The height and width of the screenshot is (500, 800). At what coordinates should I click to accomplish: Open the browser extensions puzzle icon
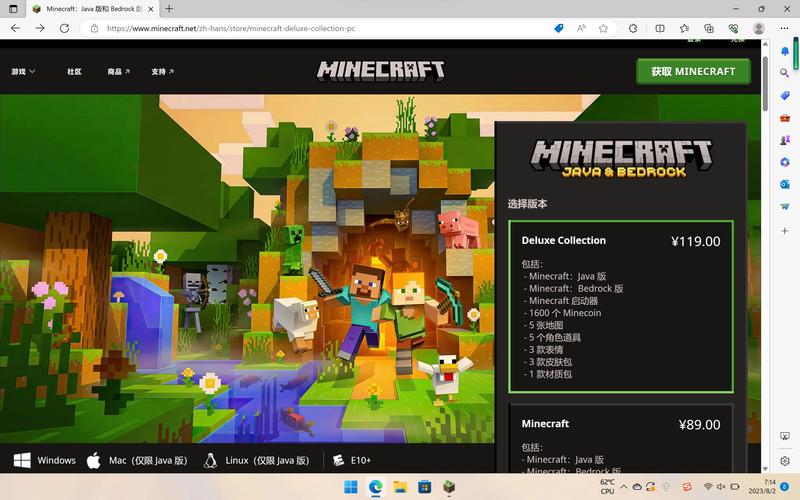(x=634, y=28)
